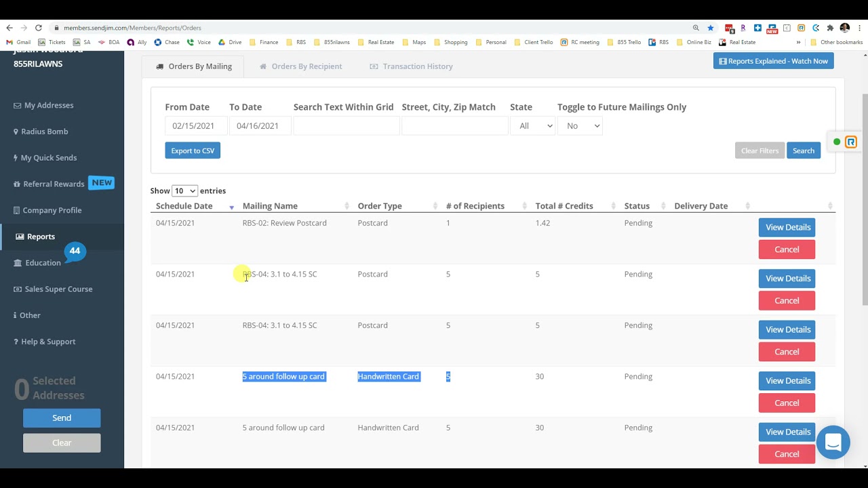The image size is (868, 488).
Task: Change the Show entries count dropdown
Action: (184, 191)
